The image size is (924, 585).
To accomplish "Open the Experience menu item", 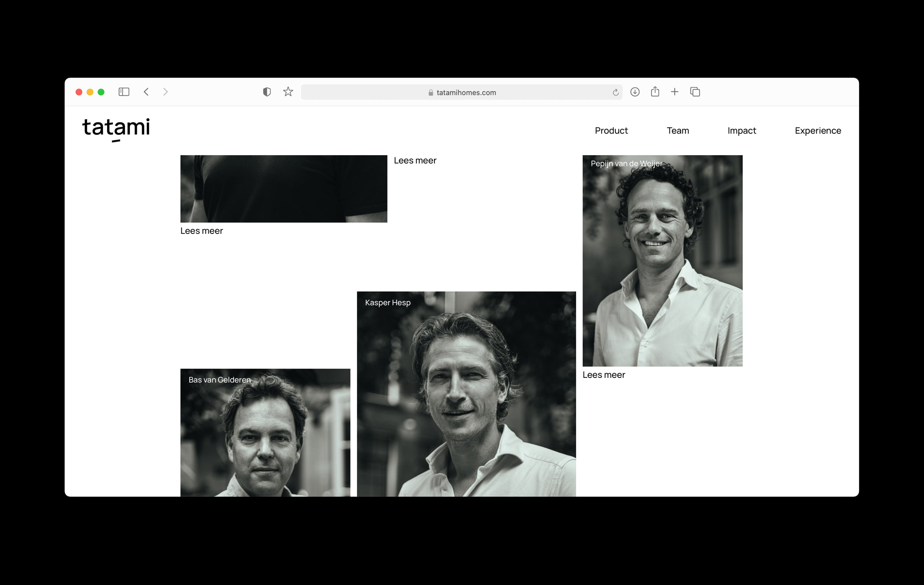I will pos(818,130).
